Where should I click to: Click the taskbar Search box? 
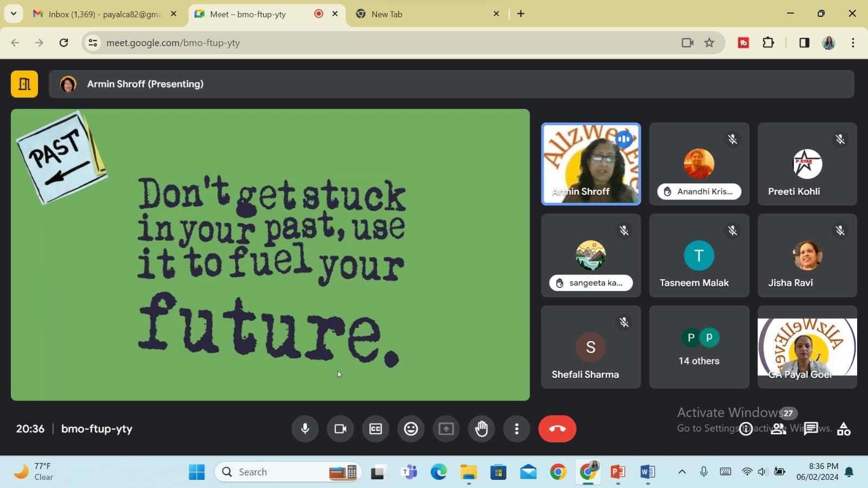click(x=288, y=472)
